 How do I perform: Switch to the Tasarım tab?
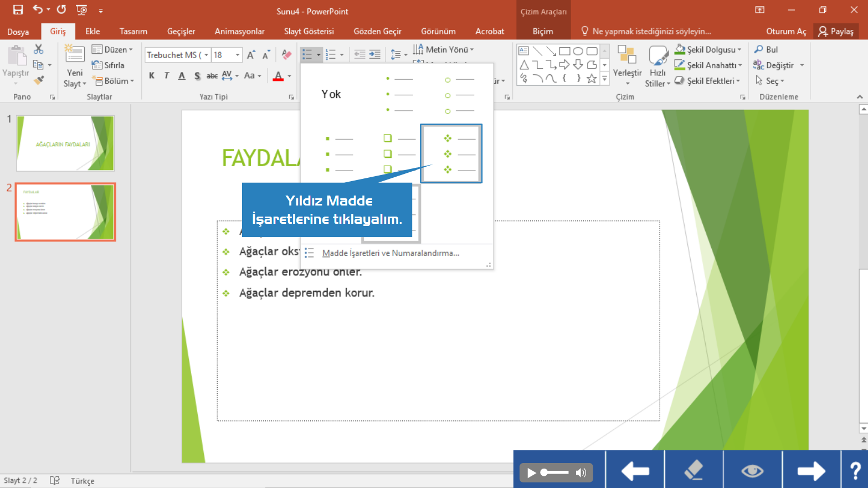(133, 32)
